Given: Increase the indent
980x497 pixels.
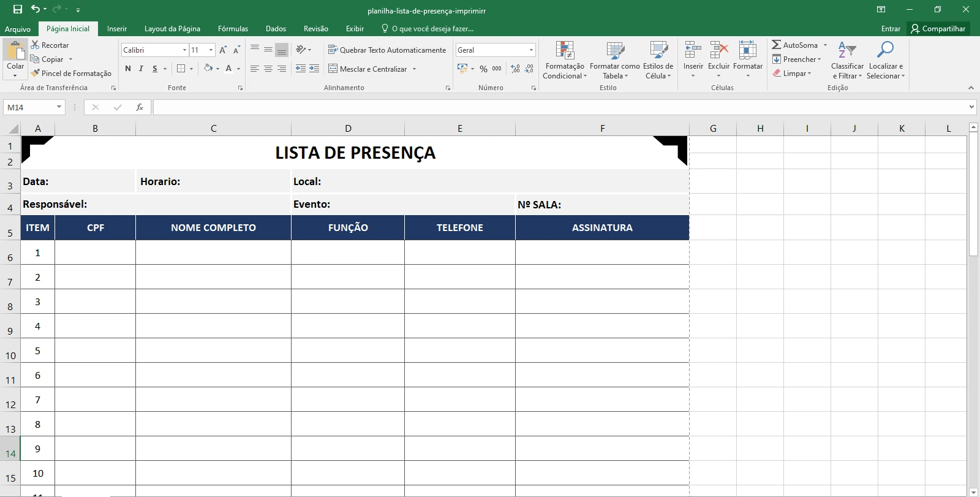Looking at the screenshot, I should [x=314, y=69].
